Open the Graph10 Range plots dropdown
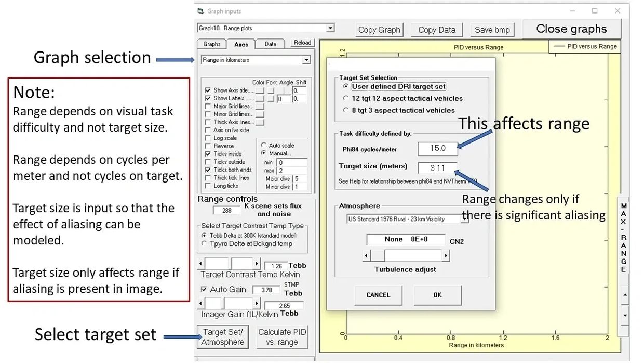The image size is (644, 363). point(330,28)
